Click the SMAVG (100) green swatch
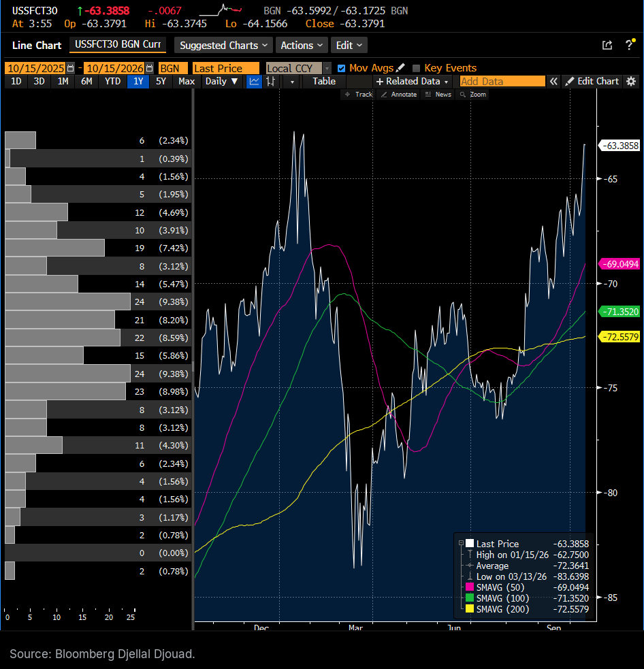 pos(470,598)
